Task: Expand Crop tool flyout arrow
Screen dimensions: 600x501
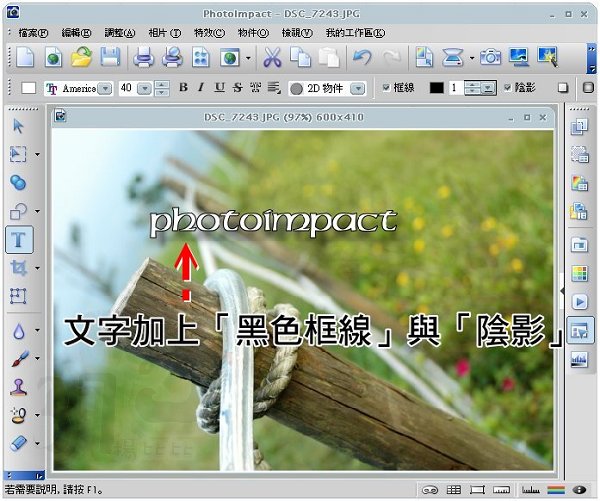Action: coord(38,268)
